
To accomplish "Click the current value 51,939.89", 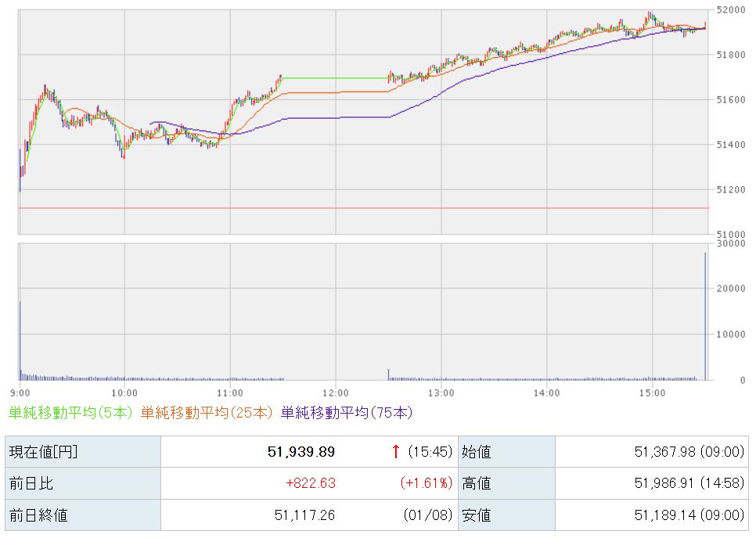I will (301, 451).
